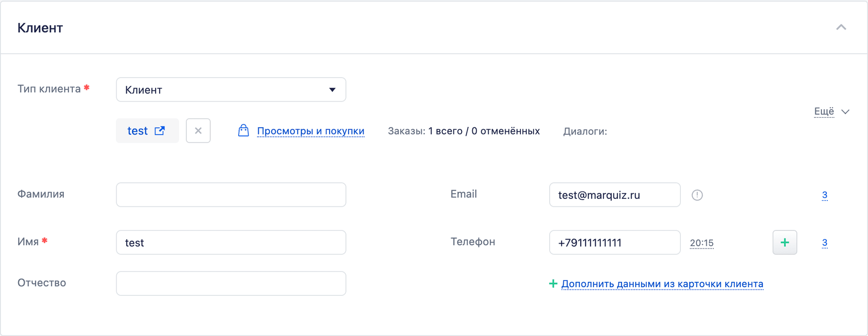Click the Телефон field with +79111111111
Viewport: 868px width, 336px height.
(615, 243)
